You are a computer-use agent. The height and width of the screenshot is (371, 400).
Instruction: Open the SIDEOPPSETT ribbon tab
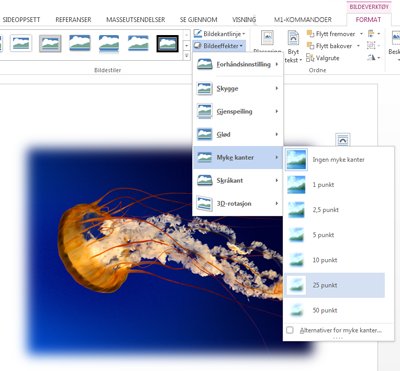(x=21, y=20)
